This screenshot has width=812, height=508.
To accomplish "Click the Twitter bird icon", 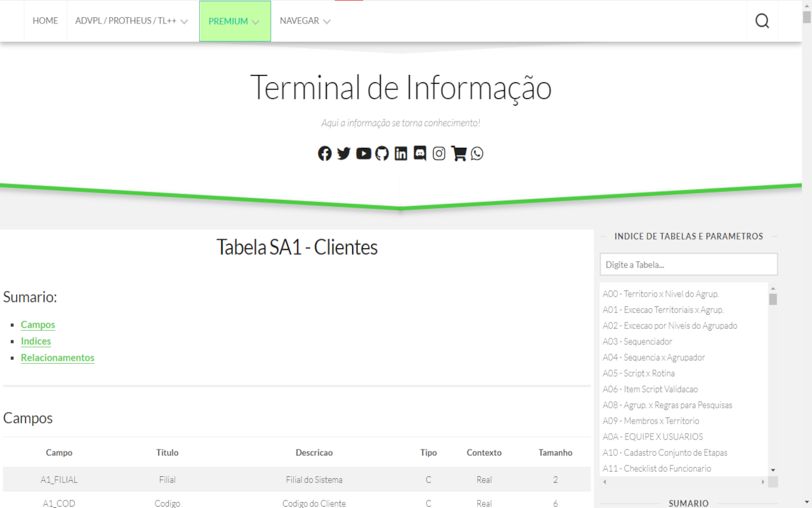I will tap(343, 153).
